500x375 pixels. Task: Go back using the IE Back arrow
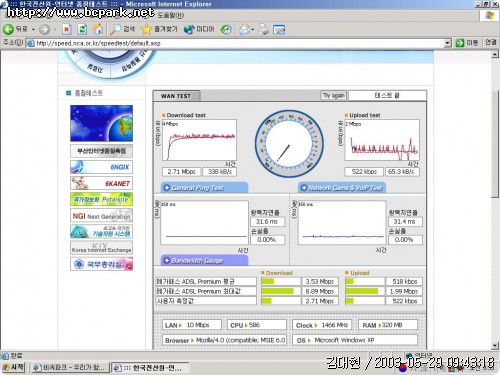pyautogui.click(x=15, y=29)
